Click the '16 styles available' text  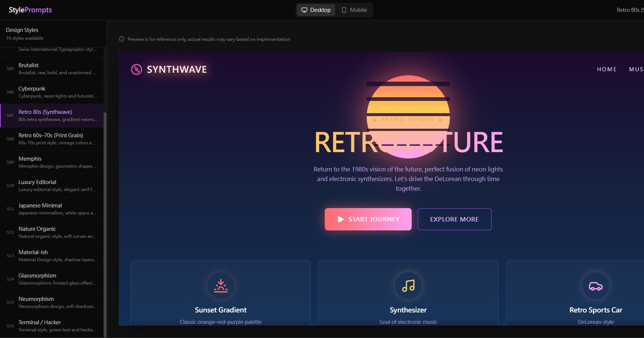coord(24,38)
